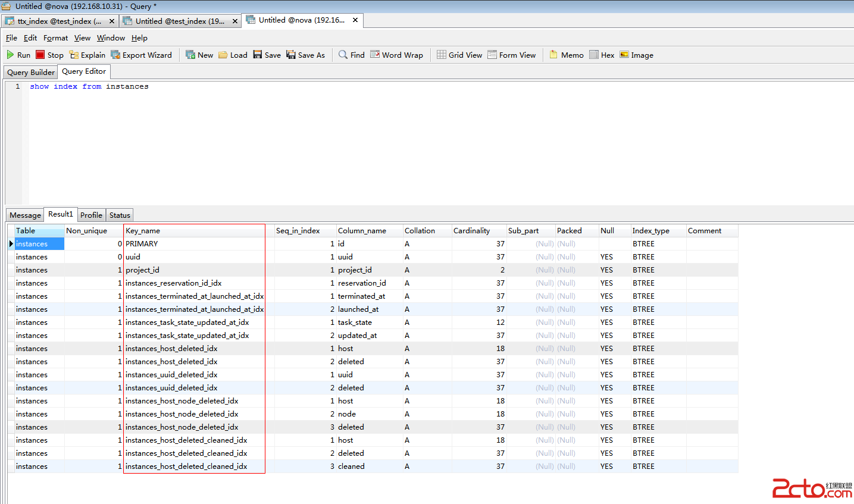The height and width of the screenshot is (504, 854).
Task: Open the Image viewer
Action: (636, 55)
